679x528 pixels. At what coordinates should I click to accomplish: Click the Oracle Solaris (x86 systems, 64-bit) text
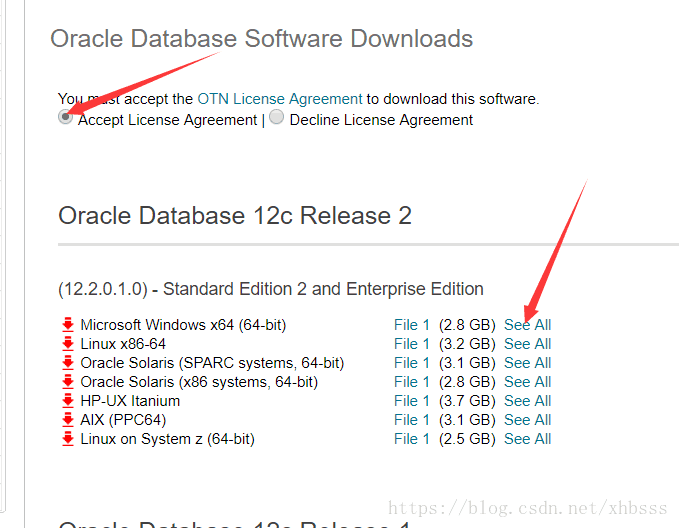pyautogui.click(x=199, y=382)
